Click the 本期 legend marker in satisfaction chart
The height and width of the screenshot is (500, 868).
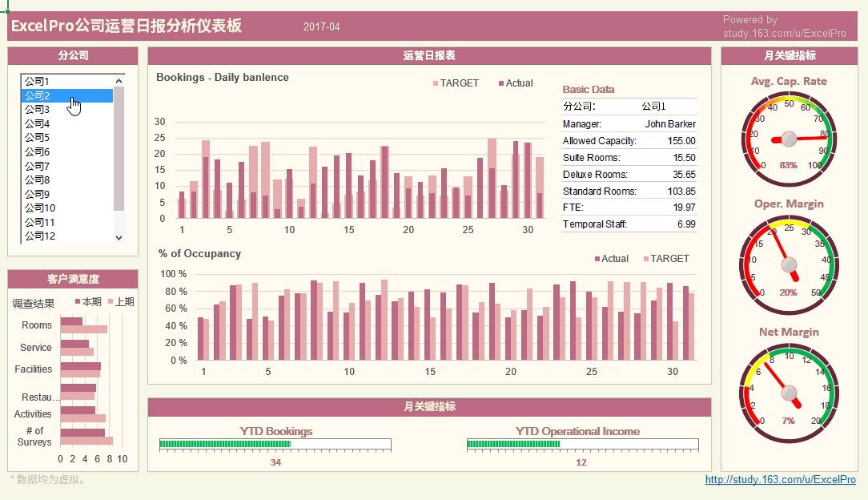point(78,302)
